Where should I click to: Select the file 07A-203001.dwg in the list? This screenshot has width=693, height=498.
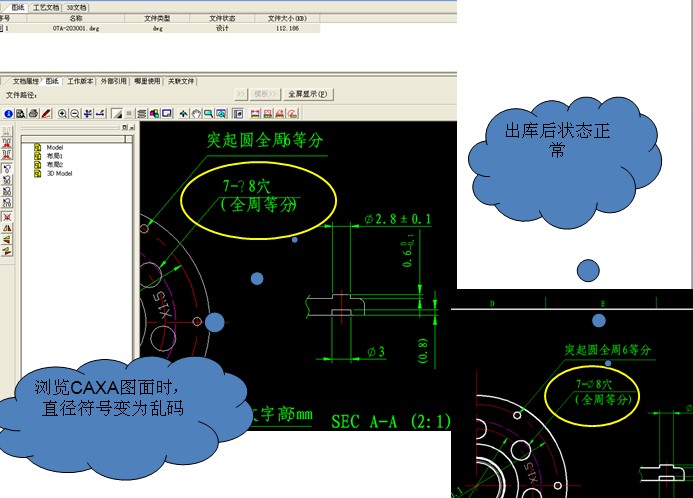click(x=76, y=28)
